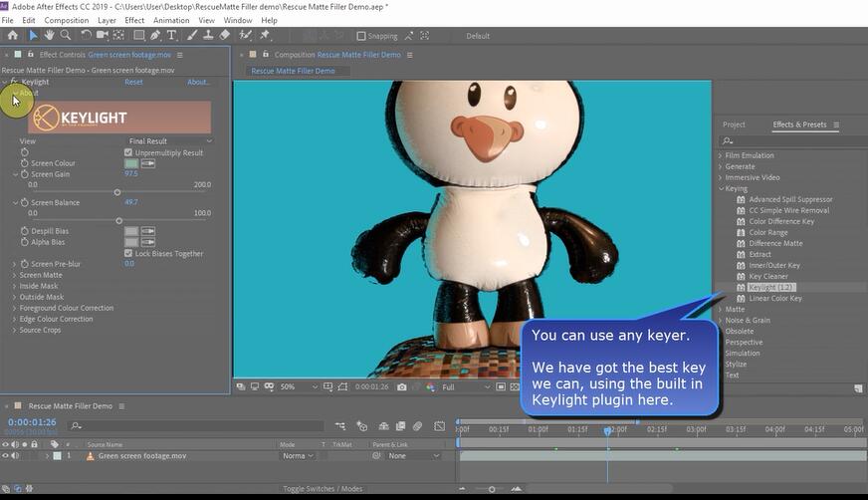Open the View Final Result dropdown
This screenshot has height=500, width=868.
click(170, 141)
